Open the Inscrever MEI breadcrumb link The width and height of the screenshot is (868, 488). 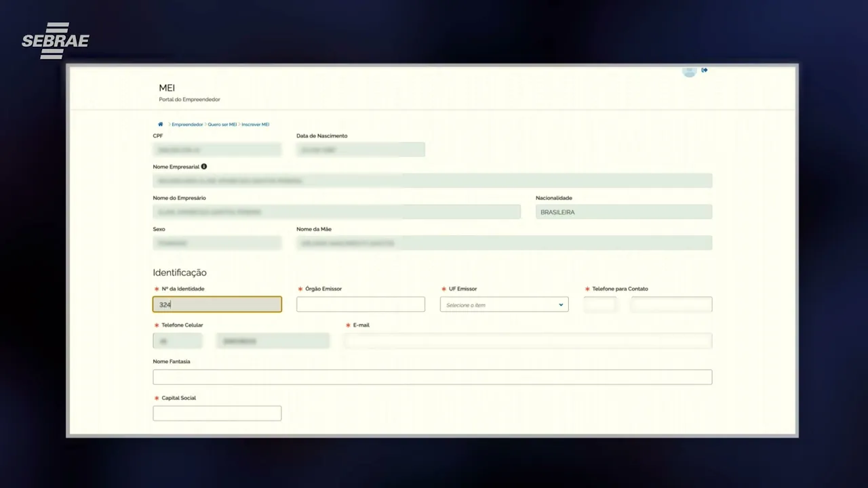pyautogui.click(x=256, y=125)
